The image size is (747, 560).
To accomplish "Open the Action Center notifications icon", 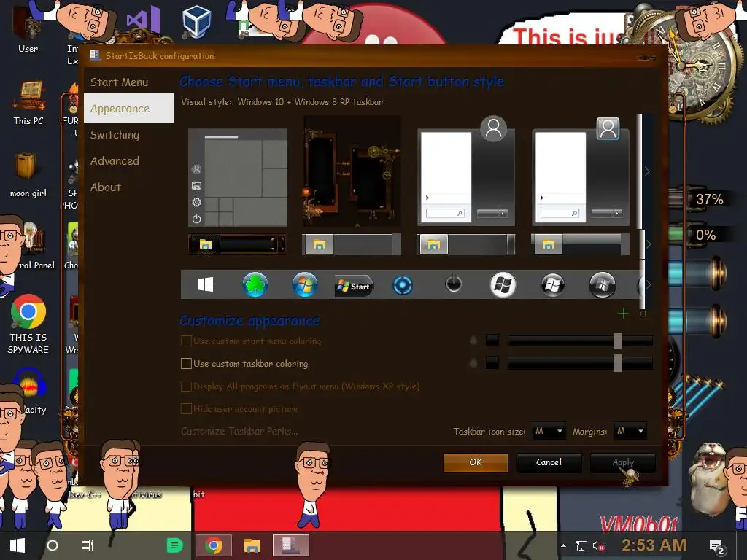I will (x=716, y=546).
